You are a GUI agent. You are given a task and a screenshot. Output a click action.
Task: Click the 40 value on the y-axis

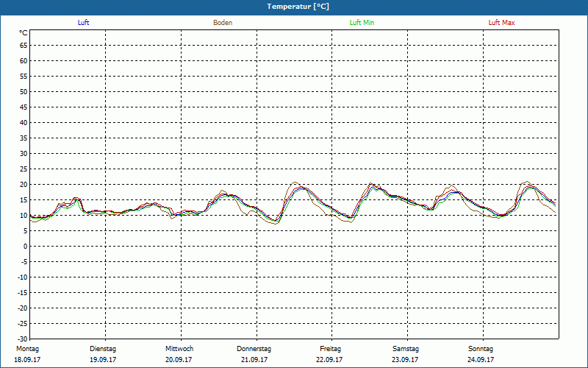click(24, 122)
